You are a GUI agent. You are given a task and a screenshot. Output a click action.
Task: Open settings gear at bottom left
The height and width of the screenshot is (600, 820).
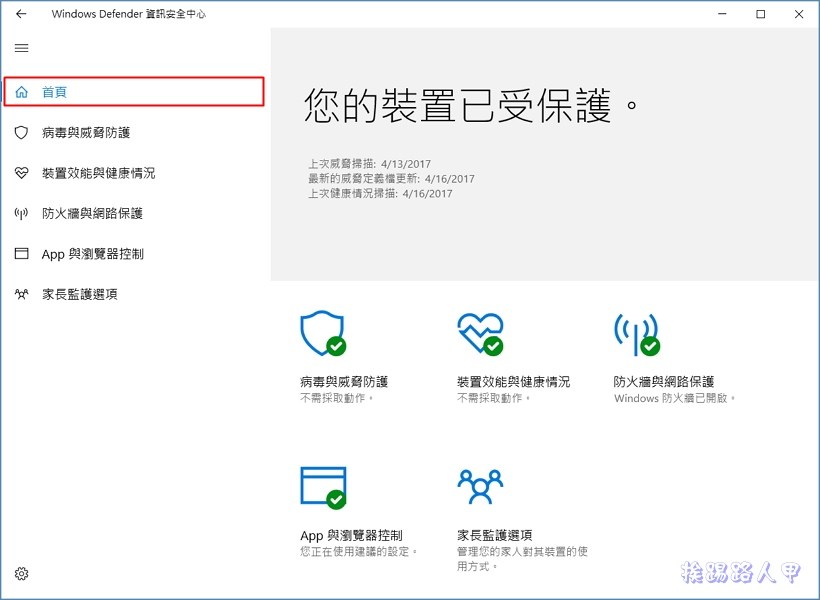pos(21,573)
